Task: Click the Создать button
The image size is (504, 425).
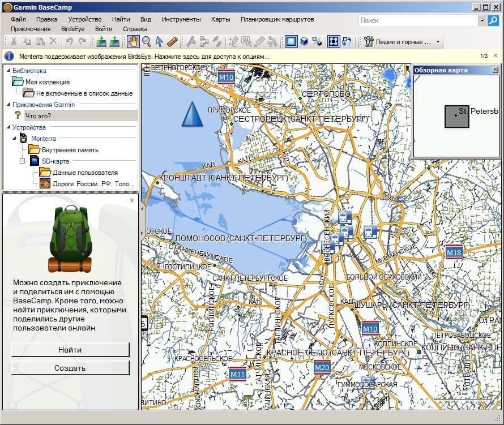Action: point(70,368)
